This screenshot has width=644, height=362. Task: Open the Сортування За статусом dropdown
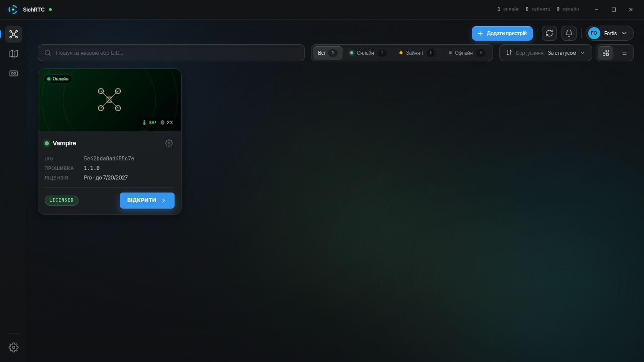tap(545, 53)
